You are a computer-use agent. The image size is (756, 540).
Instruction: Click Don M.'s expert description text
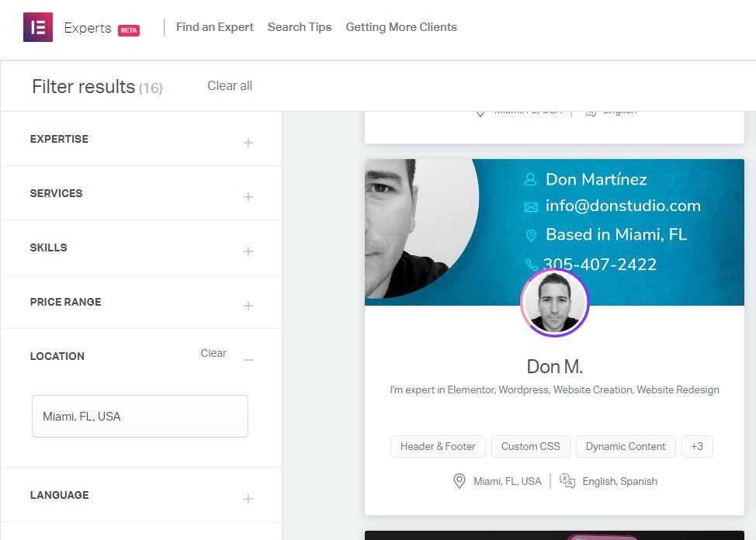coord(554,389)
